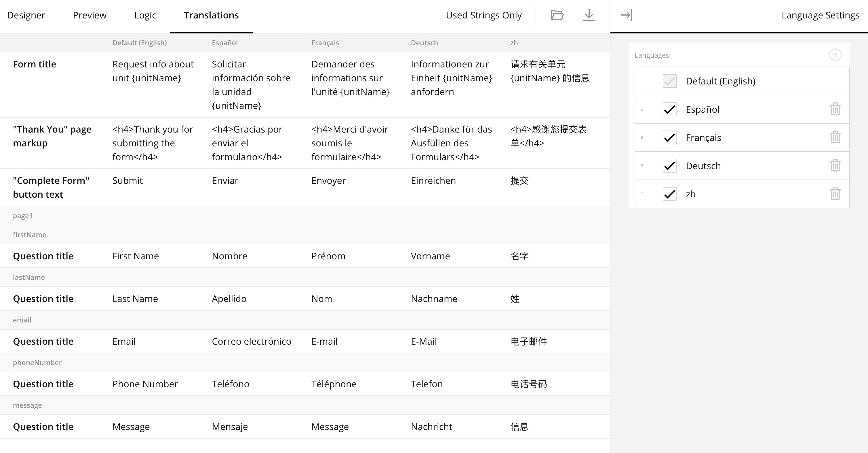Image resolution: width=868 pixels, height=453 pixels.
Task: Collapse the page1 group row
Action: pyautogui.click(x=22, y=216)
